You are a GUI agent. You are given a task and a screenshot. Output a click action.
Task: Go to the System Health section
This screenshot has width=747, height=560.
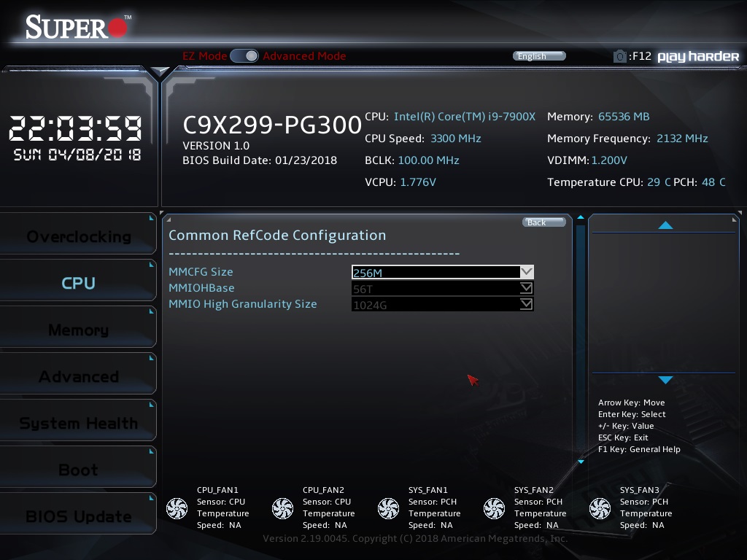pyautogui.click(x=78, y=423)
